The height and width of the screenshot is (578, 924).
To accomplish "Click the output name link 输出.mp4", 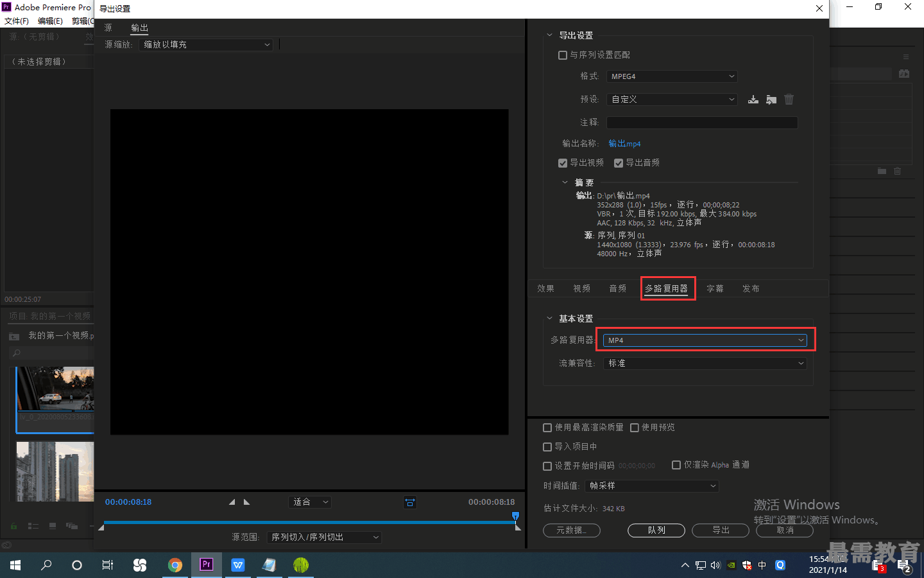I will 624,144.
